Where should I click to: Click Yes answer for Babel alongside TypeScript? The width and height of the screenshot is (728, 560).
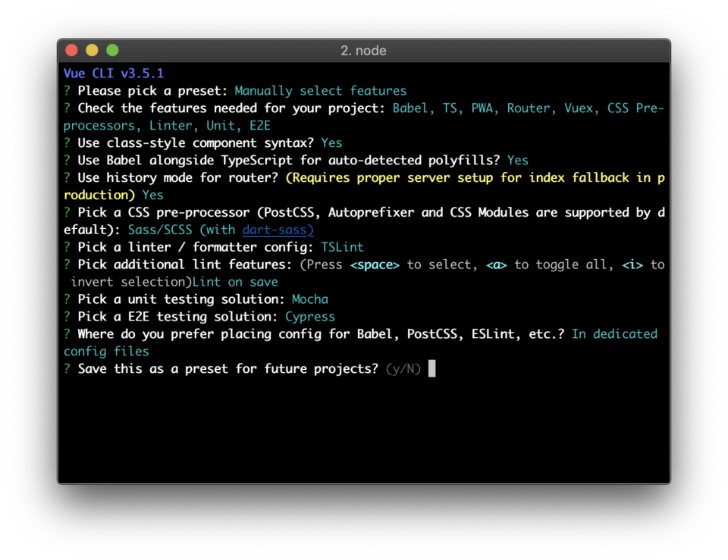point(517,160)
